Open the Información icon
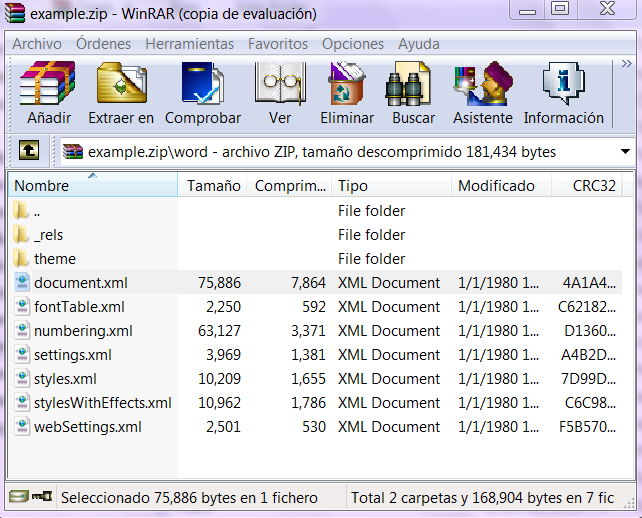Image resolution: width=642 pixels, height=518 pixels. [564, 84]
